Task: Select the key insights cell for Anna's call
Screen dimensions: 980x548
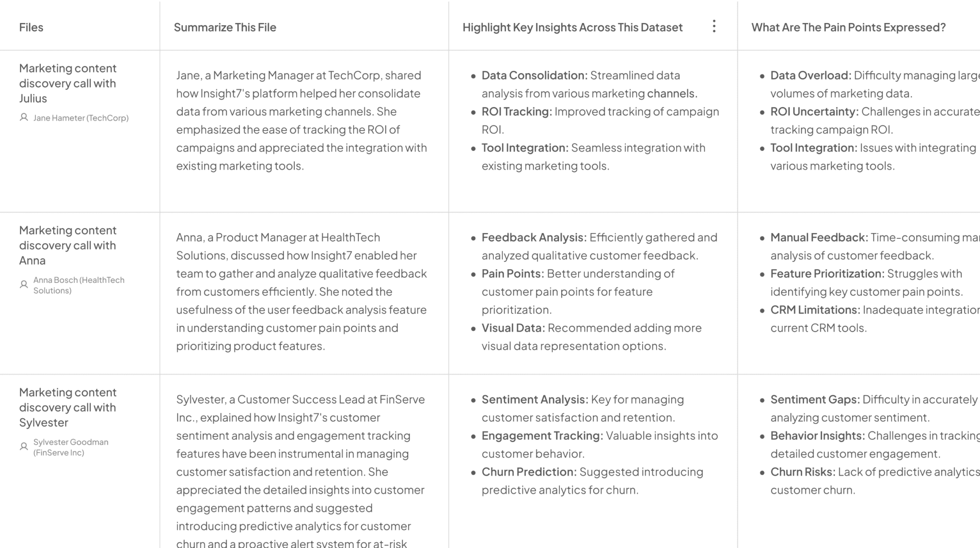Action: 593,291
